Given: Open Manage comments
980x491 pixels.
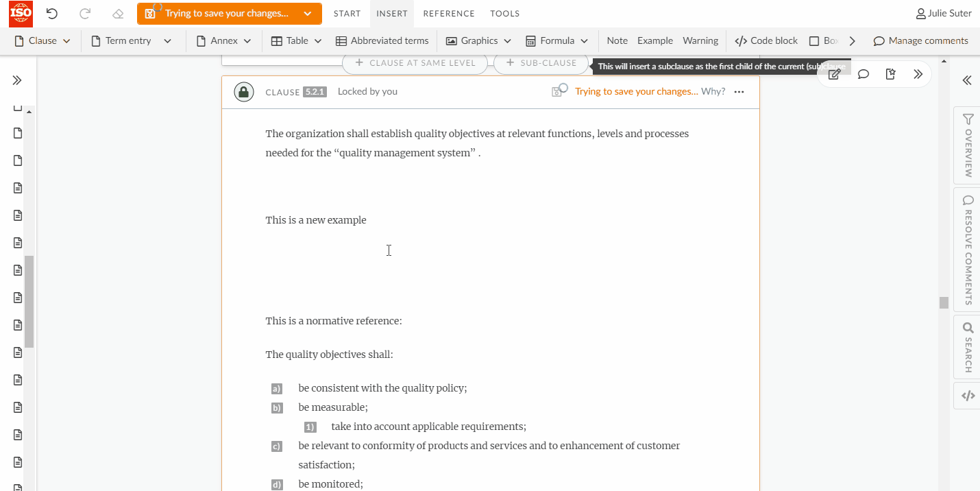Looking at the screenshot, I should point(921,41).
